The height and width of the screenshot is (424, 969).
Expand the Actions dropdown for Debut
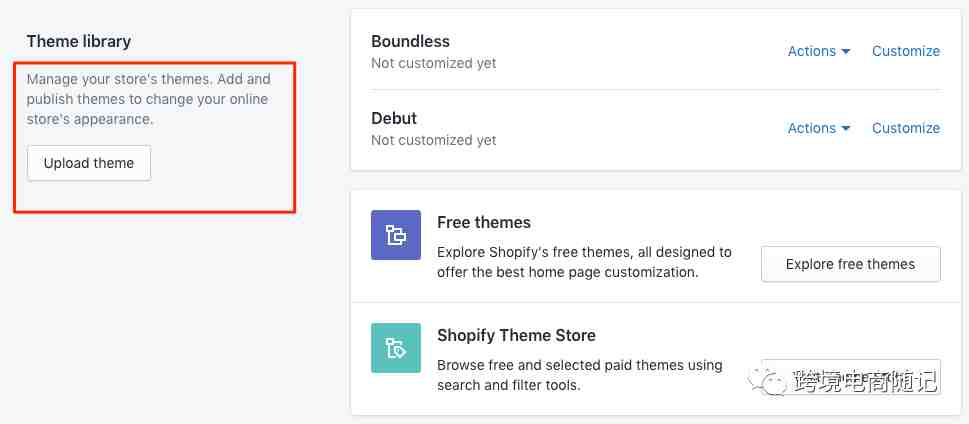(819, 128)
